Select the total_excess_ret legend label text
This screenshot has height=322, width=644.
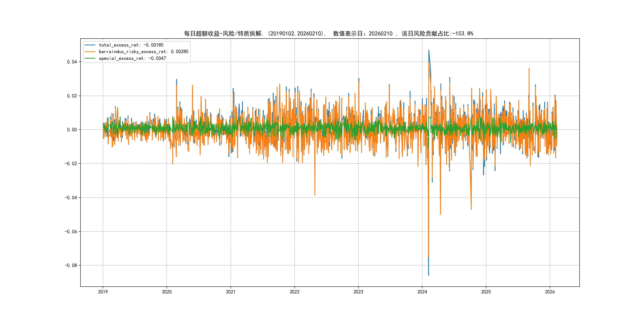(131, 45)
